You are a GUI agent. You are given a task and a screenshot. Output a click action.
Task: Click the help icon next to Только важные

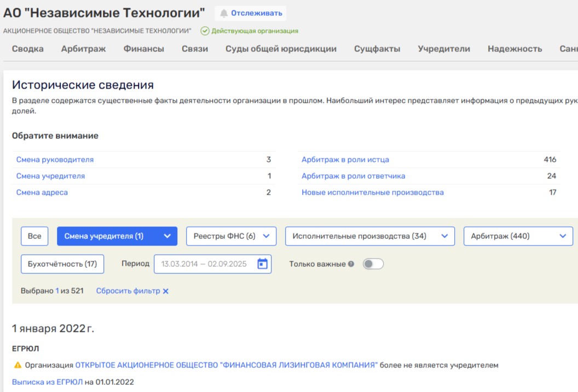(351, 264)
